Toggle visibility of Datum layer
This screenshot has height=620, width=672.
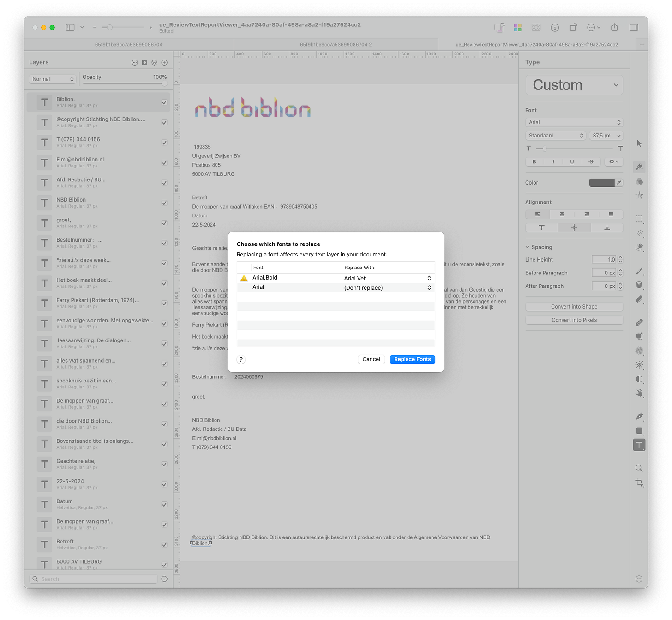[164, 505]
